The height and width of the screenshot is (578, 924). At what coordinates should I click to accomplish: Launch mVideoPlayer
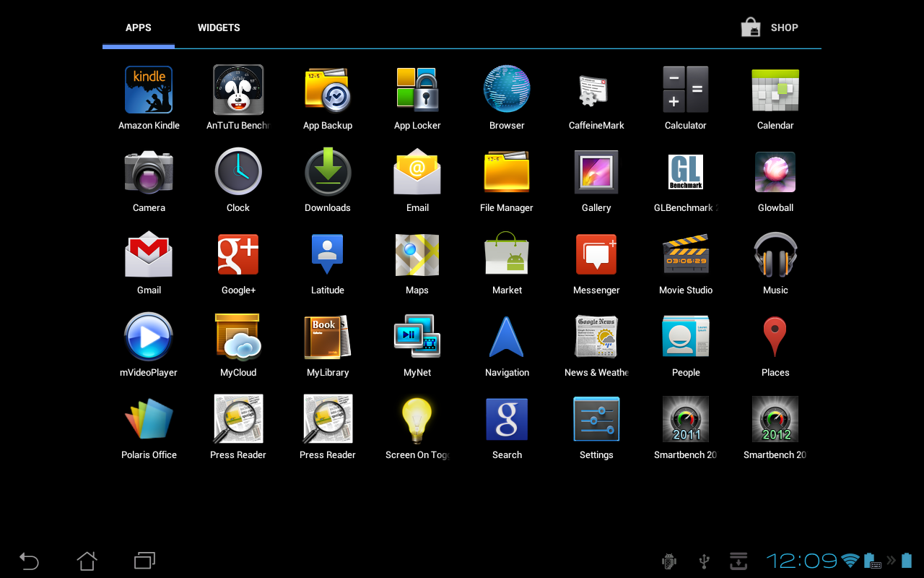coord(149,337)
